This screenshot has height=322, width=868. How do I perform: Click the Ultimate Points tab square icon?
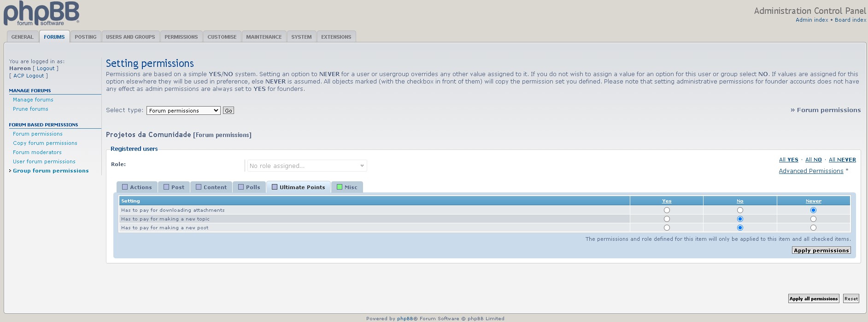pyautogui.click(x=275, y=187)
